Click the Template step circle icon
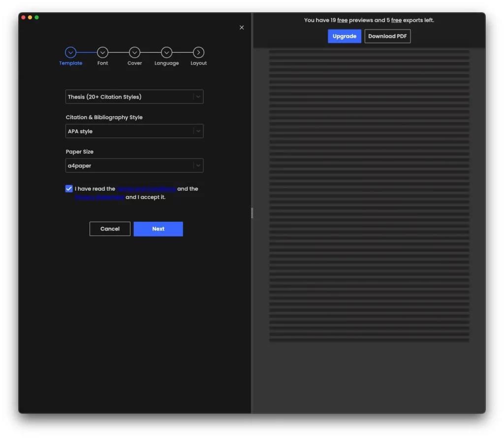 70,52
